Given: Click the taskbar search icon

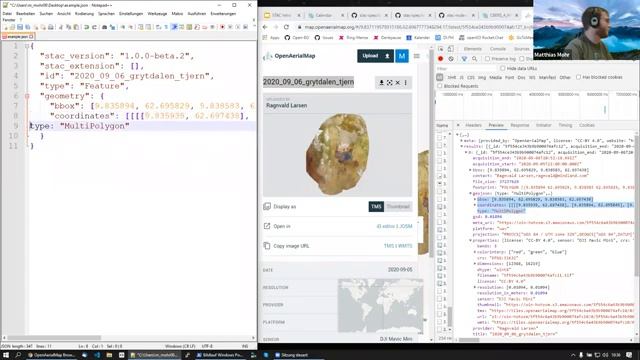Looking at the screenshot, I should coord(18,355).
